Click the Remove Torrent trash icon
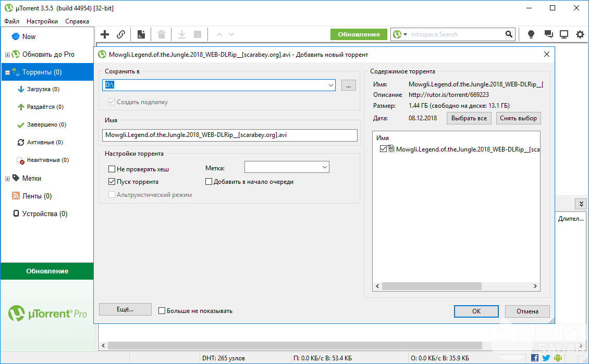The width and height of the screenshot is (589, 364). point(162,34)
